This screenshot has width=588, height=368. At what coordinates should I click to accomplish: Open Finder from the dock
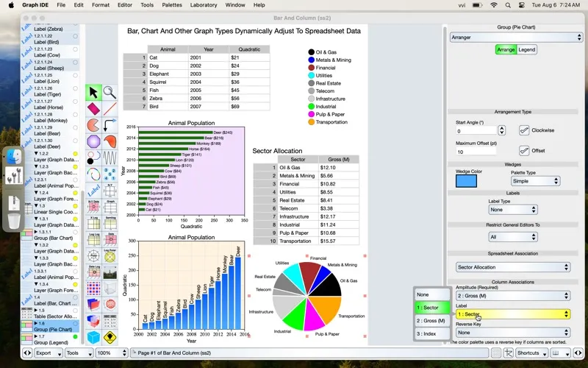pyautogui.click(x=14, y=157)
